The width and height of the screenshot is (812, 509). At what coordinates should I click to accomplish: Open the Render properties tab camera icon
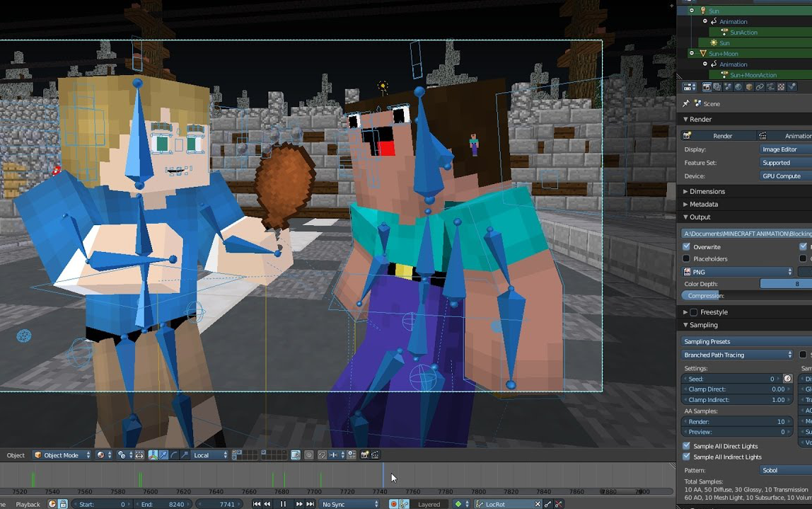pos(707,87)
